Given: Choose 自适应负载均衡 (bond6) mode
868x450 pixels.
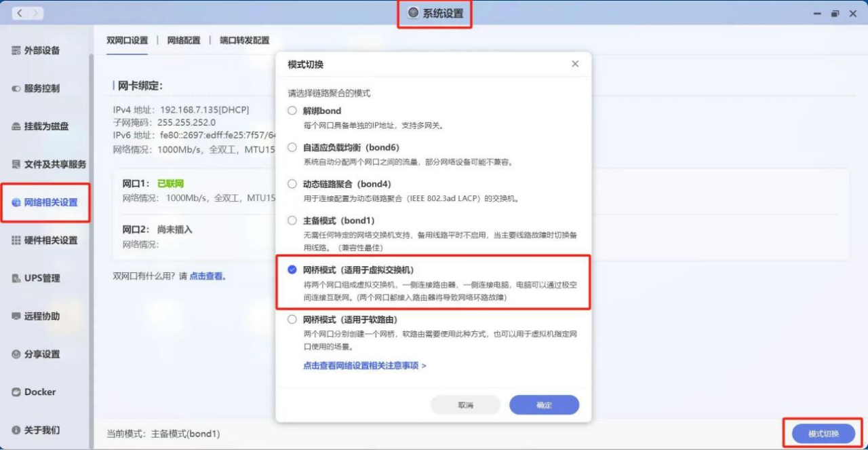Looking at the screenshot, I should (x=292, y=147).
